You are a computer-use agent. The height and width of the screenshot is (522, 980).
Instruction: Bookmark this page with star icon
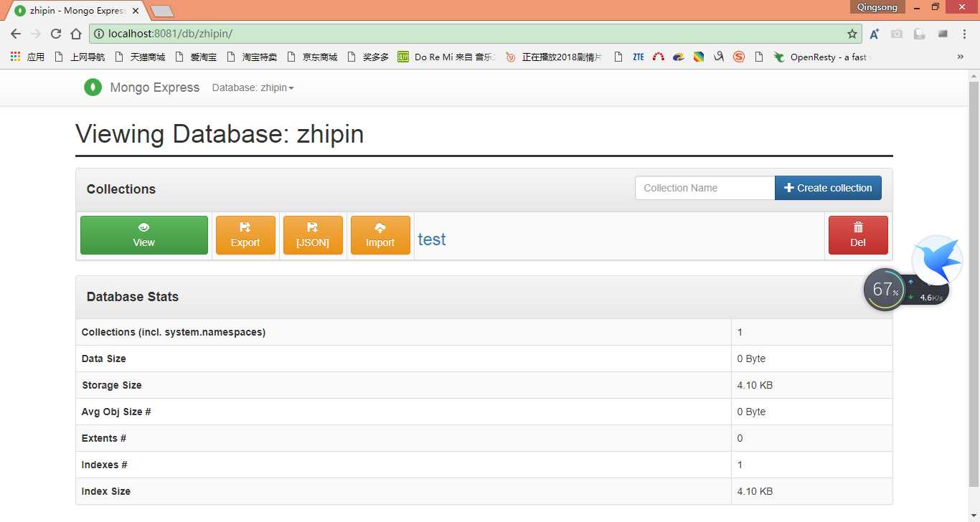click(852, 34)
